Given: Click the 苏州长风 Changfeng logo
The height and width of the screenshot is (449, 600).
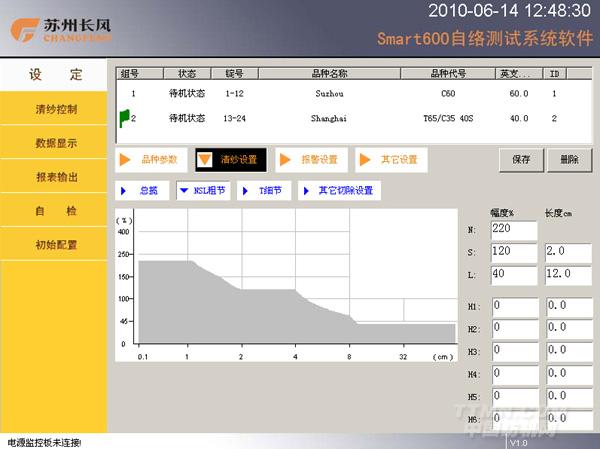Looking at the screenshot, I should click(55, 30).
